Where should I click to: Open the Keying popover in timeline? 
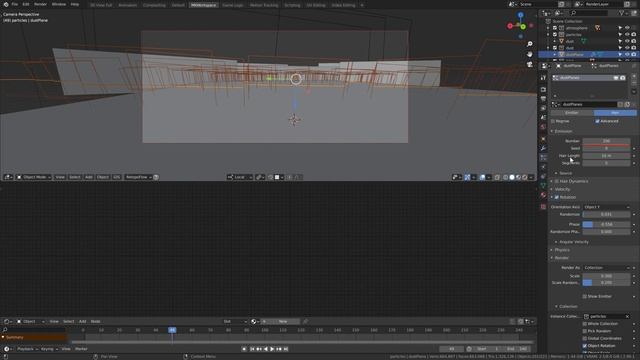[49, 349]
